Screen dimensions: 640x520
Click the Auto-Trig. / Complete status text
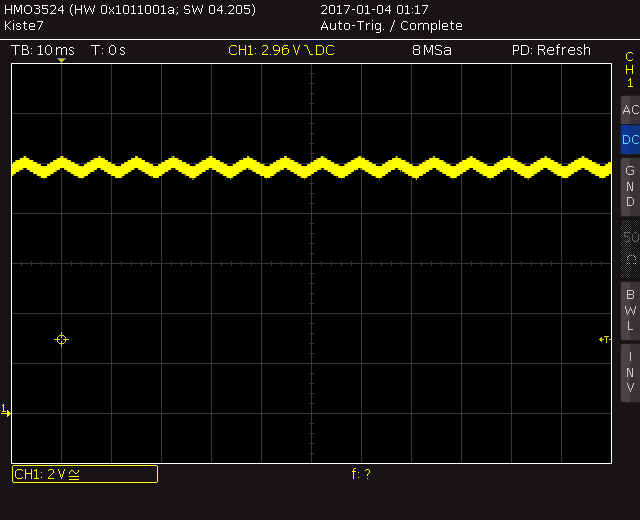[391, 26]
